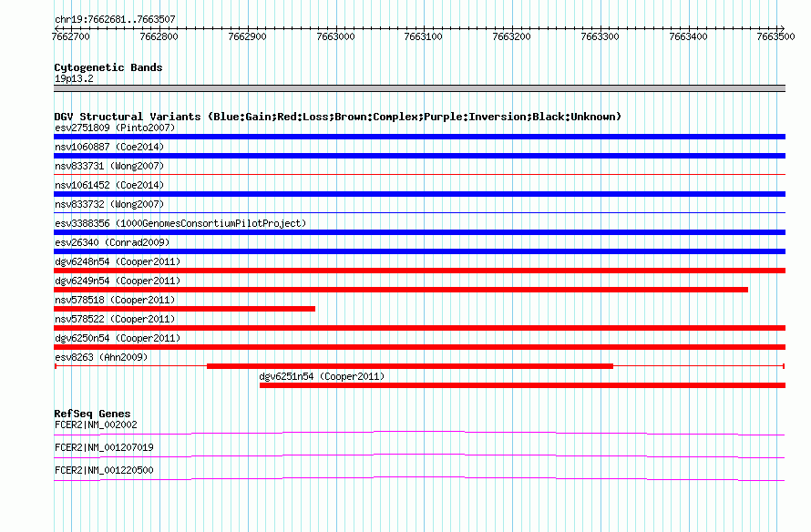The width and height of the screenshot is (811, 532).
Task: Click the chr19:7662681..7663507 region label
Action: pos(115,19)
